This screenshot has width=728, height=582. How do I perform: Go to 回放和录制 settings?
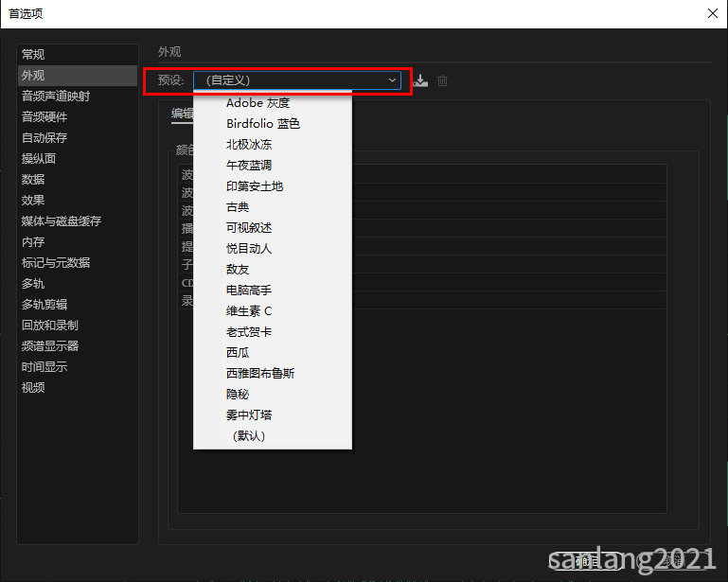(x=78, y=326)
